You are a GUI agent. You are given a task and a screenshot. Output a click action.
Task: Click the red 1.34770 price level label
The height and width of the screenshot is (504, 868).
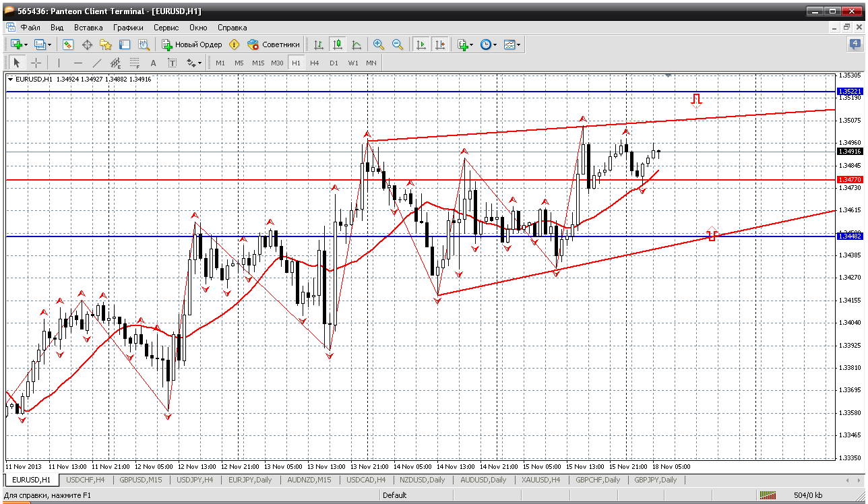point(849,180)
